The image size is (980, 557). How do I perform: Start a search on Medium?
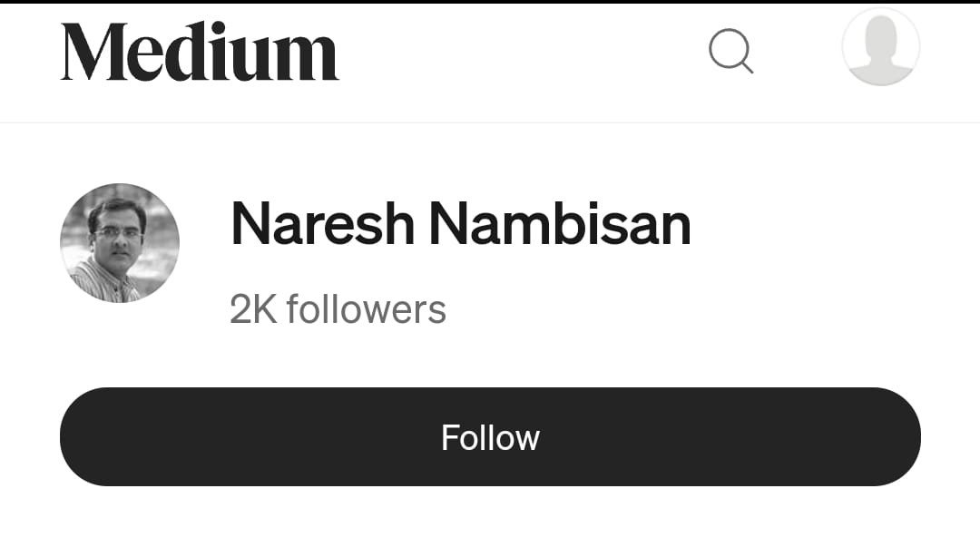pos(730,51)
